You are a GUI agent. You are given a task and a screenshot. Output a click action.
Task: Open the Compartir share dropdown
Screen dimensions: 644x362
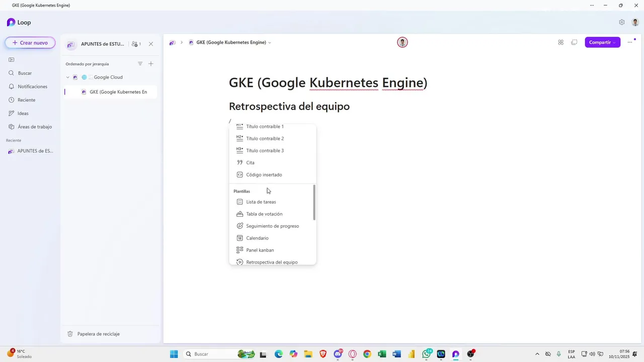[602, 43]
